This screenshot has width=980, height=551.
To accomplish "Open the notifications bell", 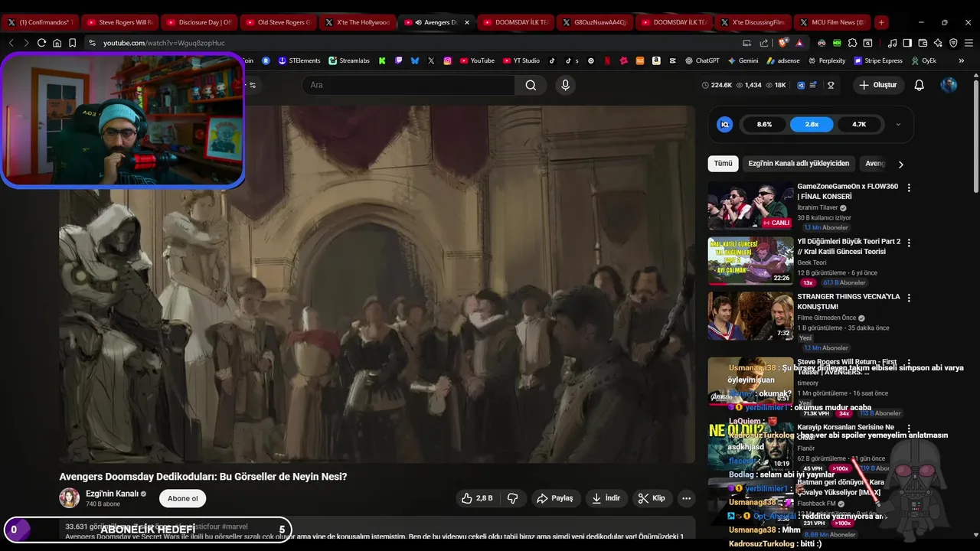I will [x=920, y=85].
